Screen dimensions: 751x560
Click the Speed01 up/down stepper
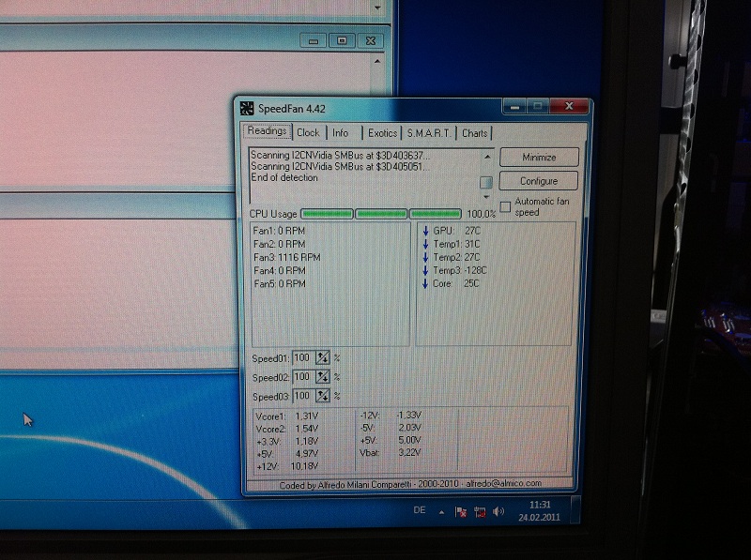(x=323, y=357)
